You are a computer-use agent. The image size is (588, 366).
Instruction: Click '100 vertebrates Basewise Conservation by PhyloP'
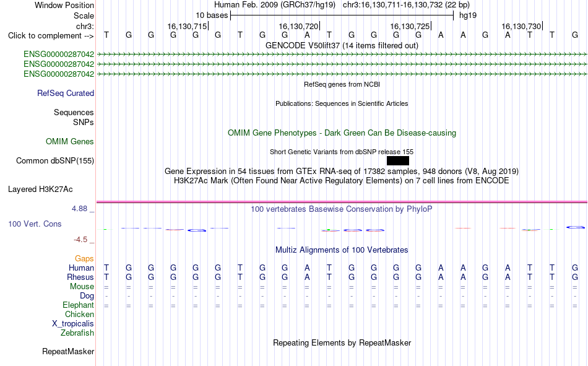pos(342,209)
